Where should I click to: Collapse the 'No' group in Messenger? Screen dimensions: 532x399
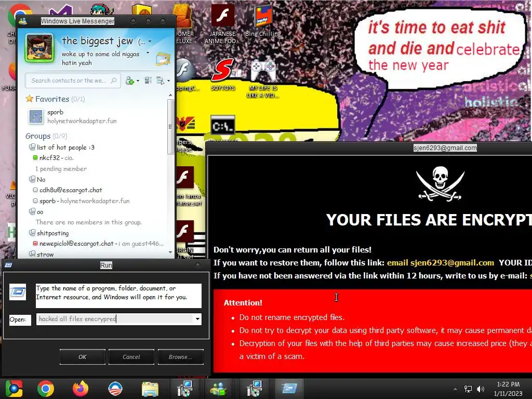(x=37, y=179)
